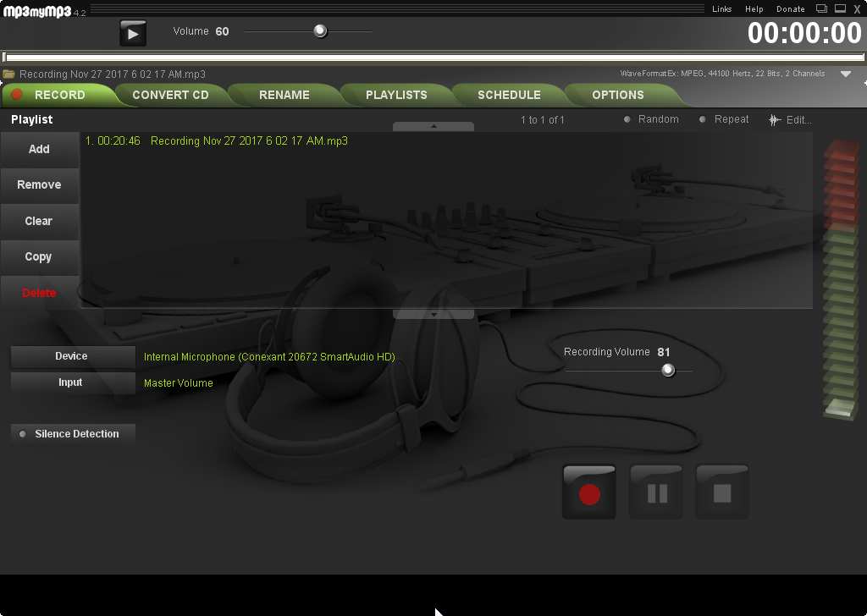Switch to compact view icon in title bar

(821, 8)
